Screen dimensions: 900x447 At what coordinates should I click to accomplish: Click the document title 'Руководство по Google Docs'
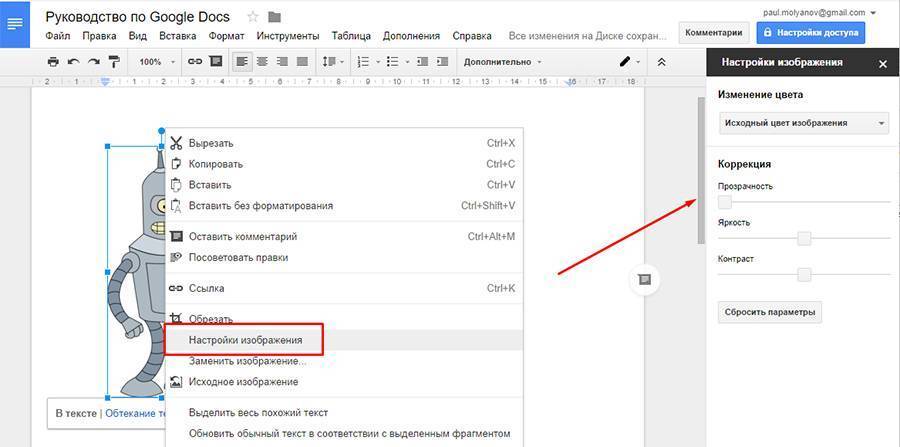pyautogui.click(x=139, y=16)
